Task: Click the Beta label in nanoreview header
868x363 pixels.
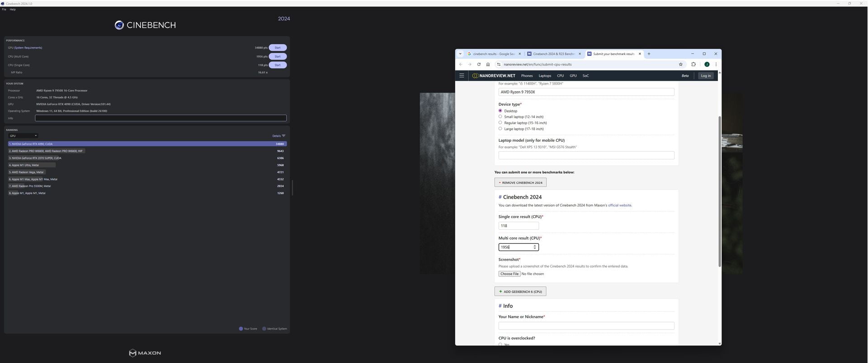Action: (685, 75)
